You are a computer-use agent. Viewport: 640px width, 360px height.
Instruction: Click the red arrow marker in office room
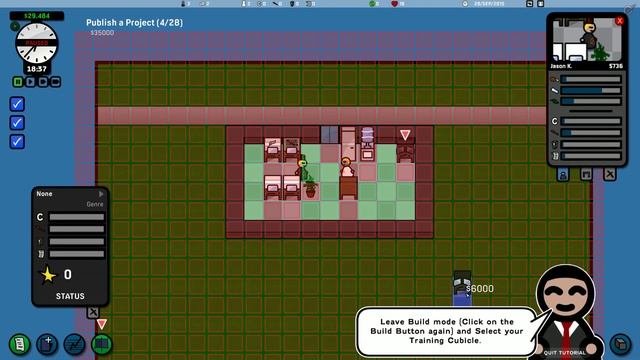405,135
